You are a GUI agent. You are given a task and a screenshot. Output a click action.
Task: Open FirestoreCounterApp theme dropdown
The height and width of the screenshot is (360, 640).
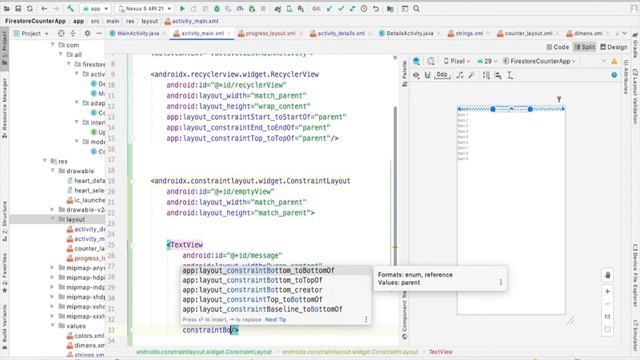539,61
